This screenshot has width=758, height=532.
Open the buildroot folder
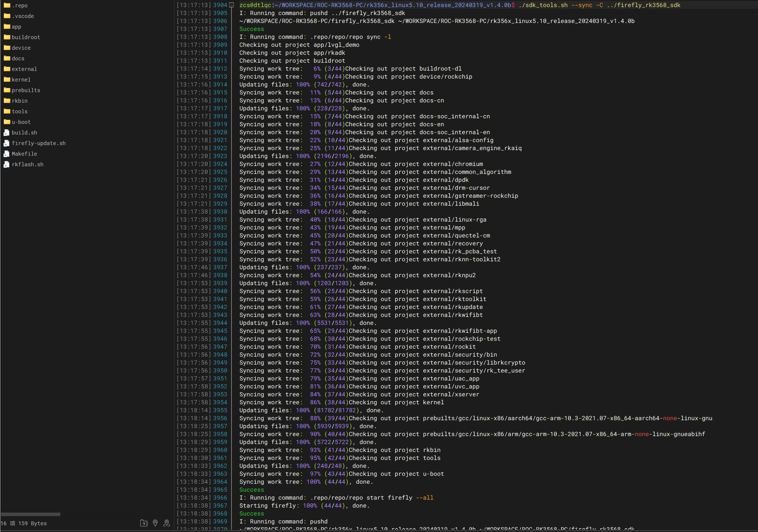click(26, 37)
